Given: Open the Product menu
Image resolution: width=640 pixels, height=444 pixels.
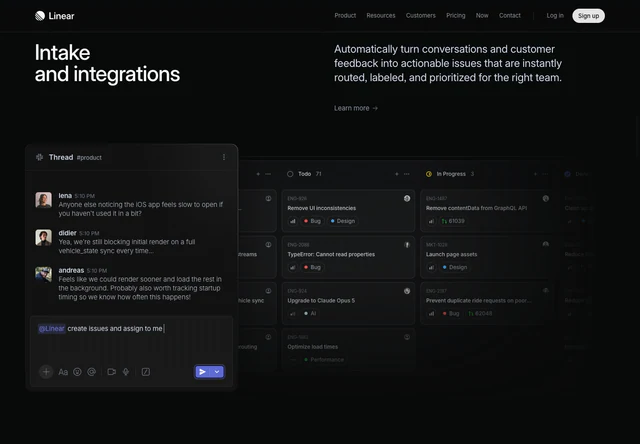Looking at the screenshot, I should [345, 16].
